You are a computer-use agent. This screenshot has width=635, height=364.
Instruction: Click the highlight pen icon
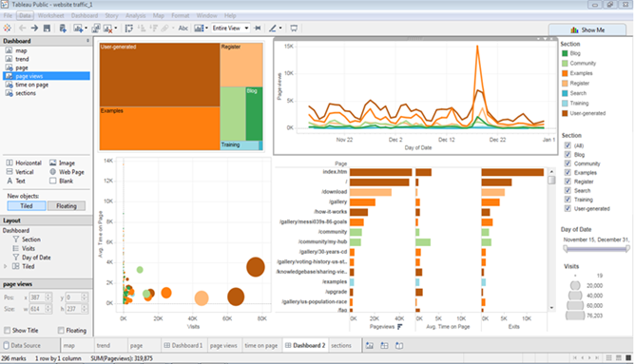click(273, 28)
